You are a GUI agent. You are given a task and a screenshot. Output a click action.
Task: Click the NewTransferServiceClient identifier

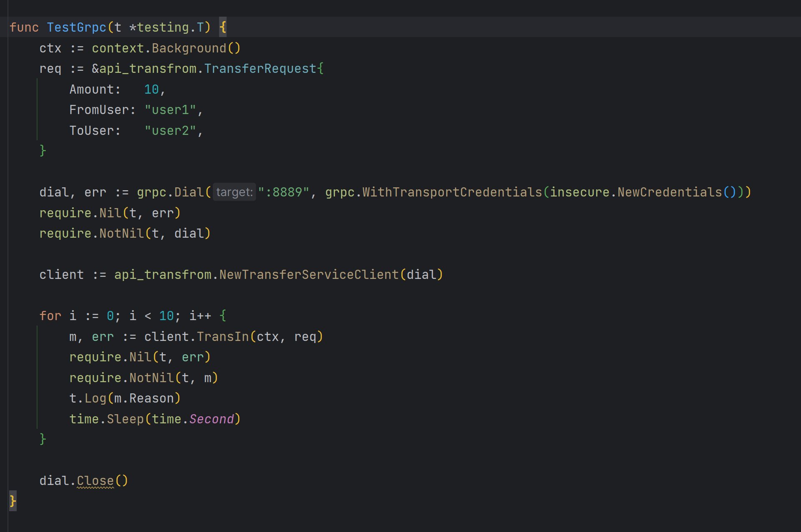coord(308,274)
